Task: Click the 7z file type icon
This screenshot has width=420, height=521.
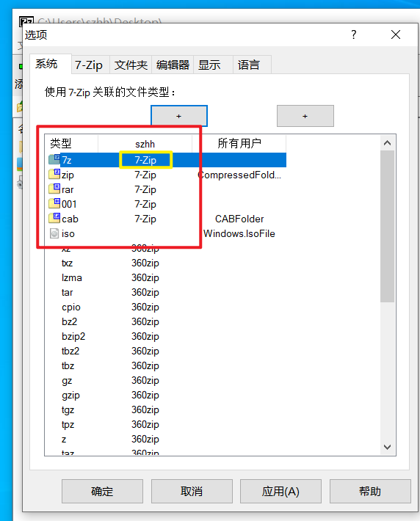Action: (x=54, y=160)
